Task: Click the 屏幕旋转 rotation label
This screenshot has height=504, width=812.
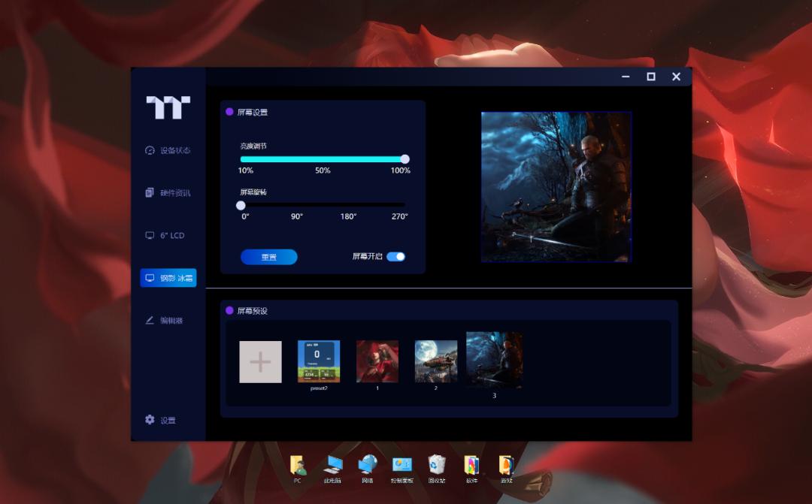Action: tap(253, 192)
